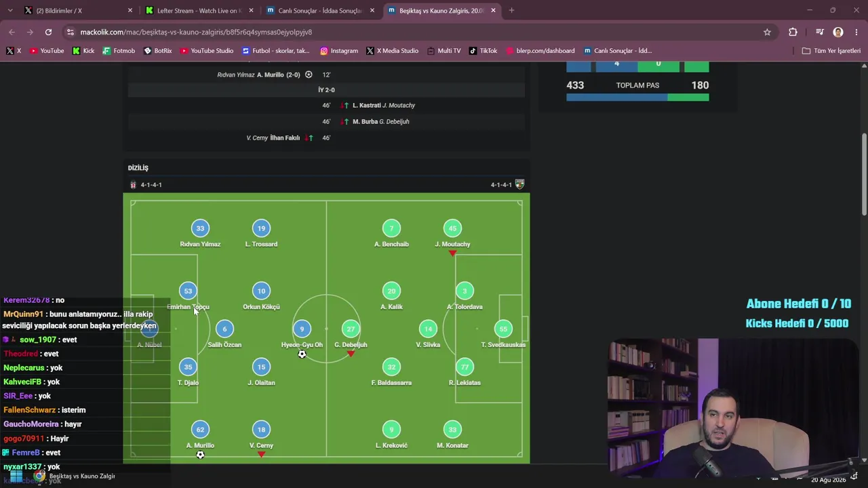Viewport: 868px width, 488px height.
Task: Open the X bookmark in bookmarks bar
Action: pyautogui.click(x=14, y=51)
